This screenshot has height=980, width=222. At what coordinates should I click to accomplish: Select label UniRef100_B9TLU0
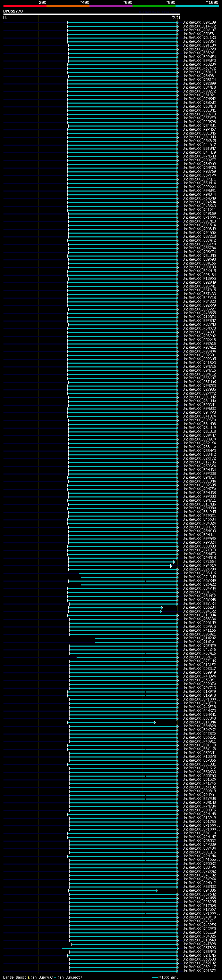click(x=199, y=45)
